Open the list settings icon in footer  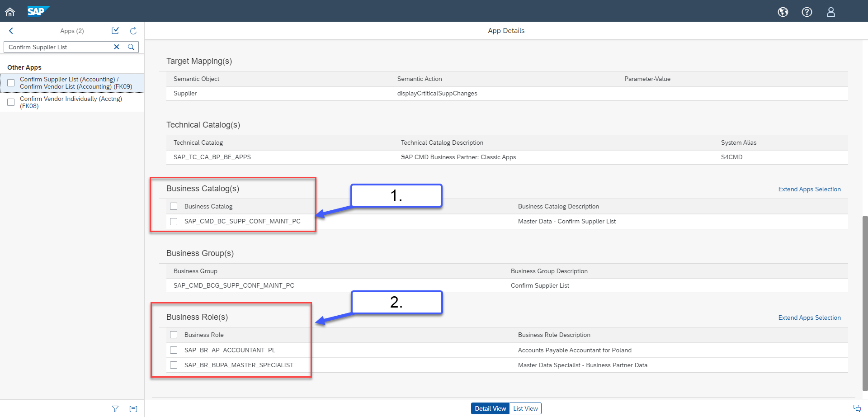click(133, 408)
